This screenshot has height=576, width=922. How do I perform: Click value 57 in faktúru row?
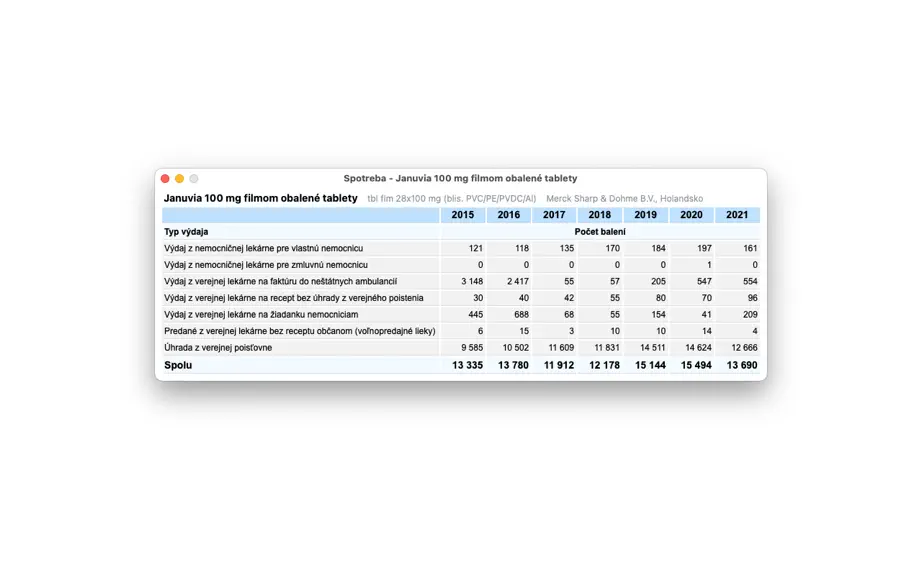[x=615, y=281]
